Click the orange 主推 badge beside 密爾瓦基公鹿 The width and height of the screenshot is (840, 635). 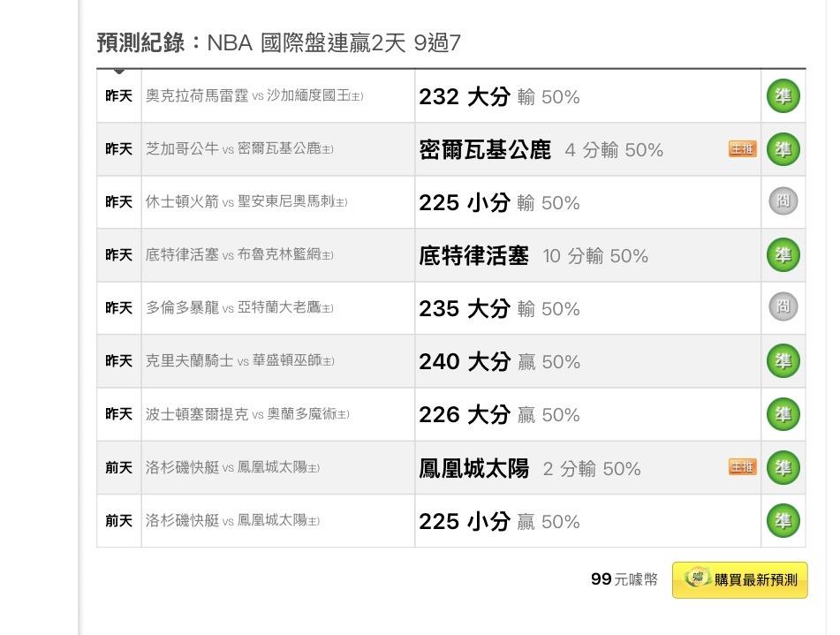click(x=743, y=149)
